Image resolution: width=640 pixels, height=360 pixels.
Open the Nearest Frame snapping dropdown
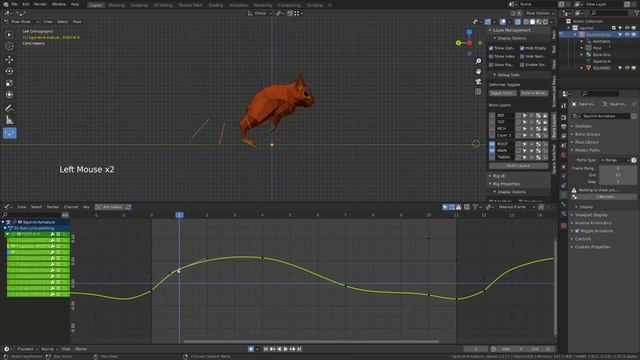(x=517, y=207)
